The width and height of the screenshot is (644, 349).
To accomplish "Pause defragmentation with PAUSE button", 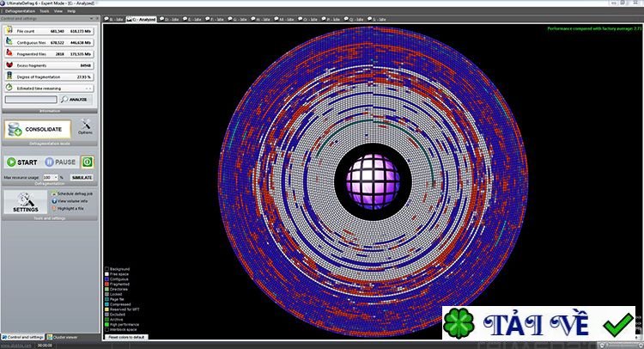I will coord(60,162).
